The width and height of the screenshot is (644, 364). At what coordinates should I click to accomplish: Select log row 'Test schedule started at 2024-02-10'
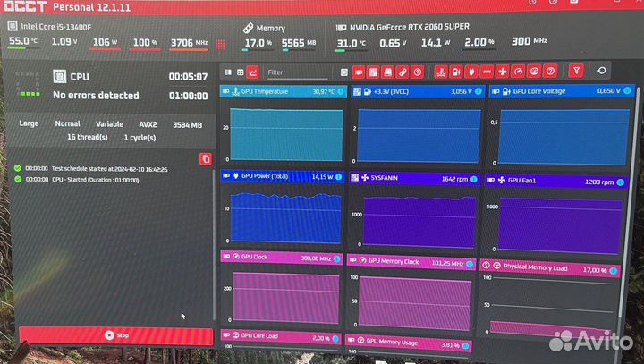(90, 168)
